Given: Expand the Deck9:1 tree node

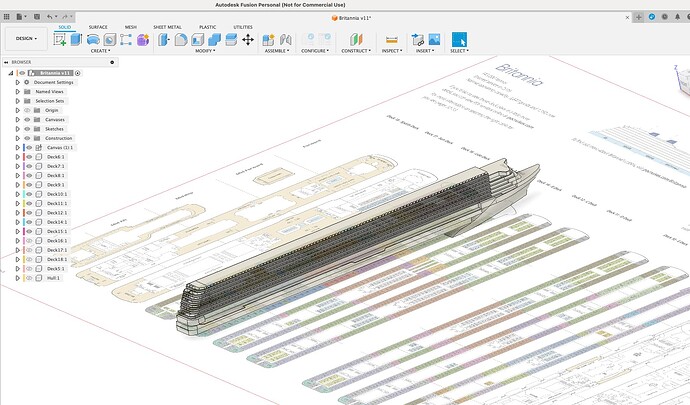Looking at the screenshot, I should click(x=18, y=184).
